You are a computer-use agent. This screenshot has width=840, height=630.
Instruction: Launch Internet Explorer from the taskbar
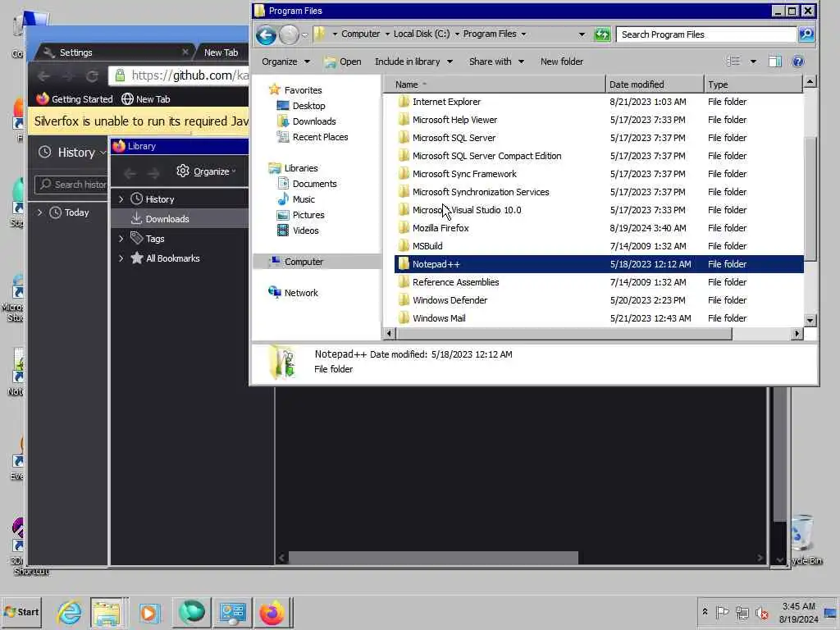pyautogui.click(x=71, y=612)
